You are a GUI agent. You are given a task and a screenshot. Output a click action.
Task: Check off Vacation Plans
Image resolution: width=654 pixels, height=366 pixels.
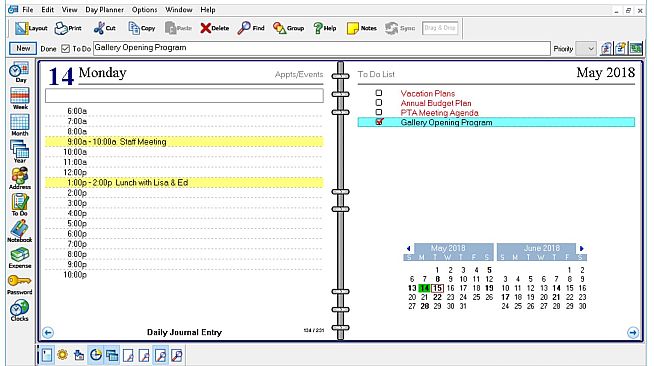(379, 93)
